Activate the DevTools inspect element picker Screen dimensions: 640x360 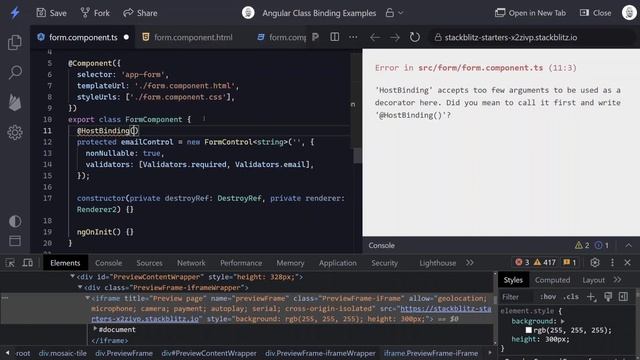click(10, 263)
